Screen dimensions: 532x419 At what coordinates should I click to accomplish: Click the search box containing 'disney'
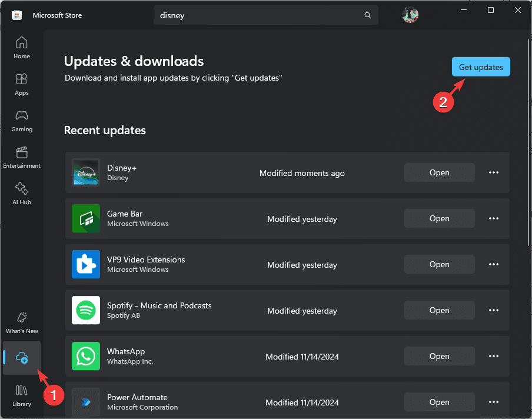point(266,15)
